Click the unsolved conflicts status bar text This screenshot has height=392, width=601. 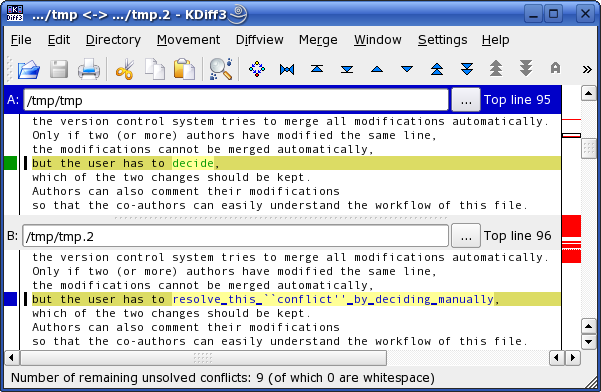(x=223, y=378)
